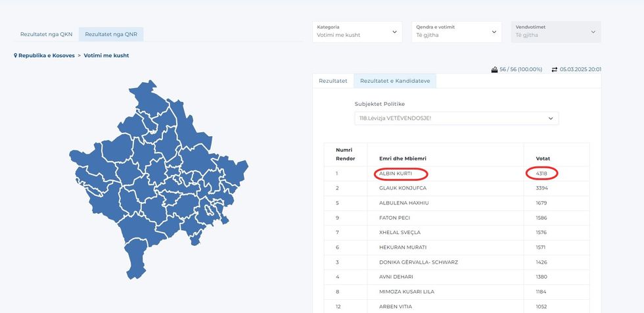Open the Kategoria dropdown

coord(358,32)
